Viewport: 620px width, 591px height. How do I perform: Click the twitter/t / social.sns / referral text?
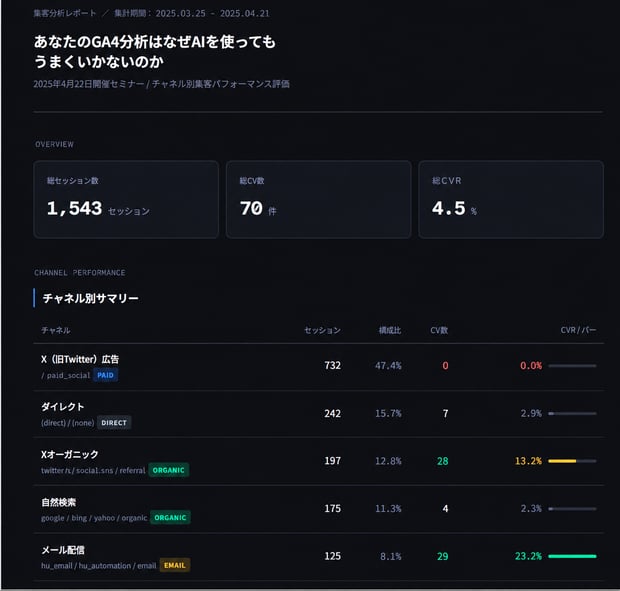(93, 470)
